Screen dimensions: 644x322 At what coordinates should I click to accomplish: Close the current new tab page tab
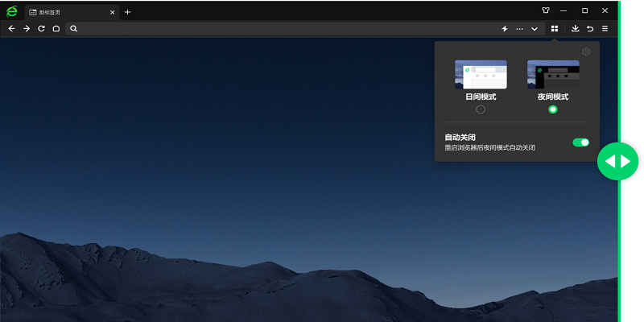(x=112, y=12)
